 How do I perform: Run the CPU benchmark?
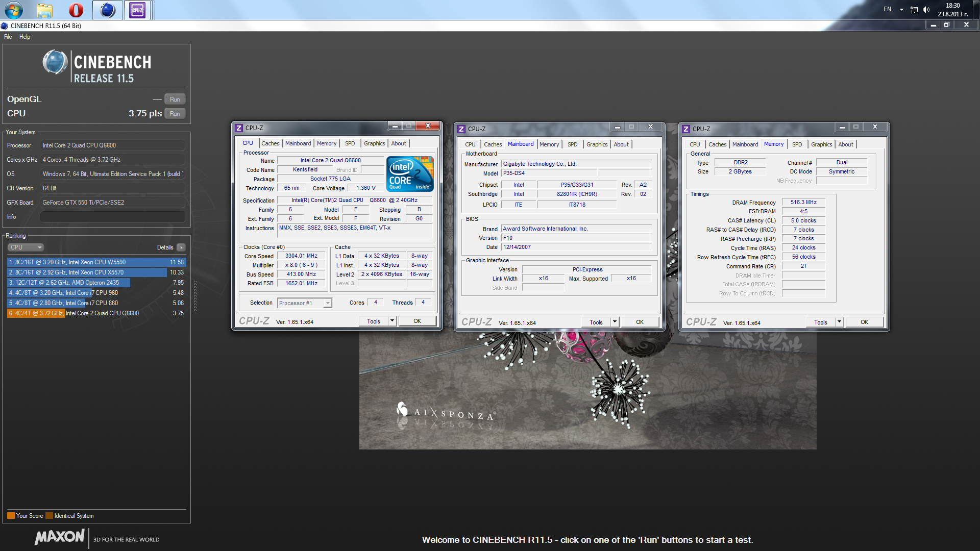click(x=175, y=113)
